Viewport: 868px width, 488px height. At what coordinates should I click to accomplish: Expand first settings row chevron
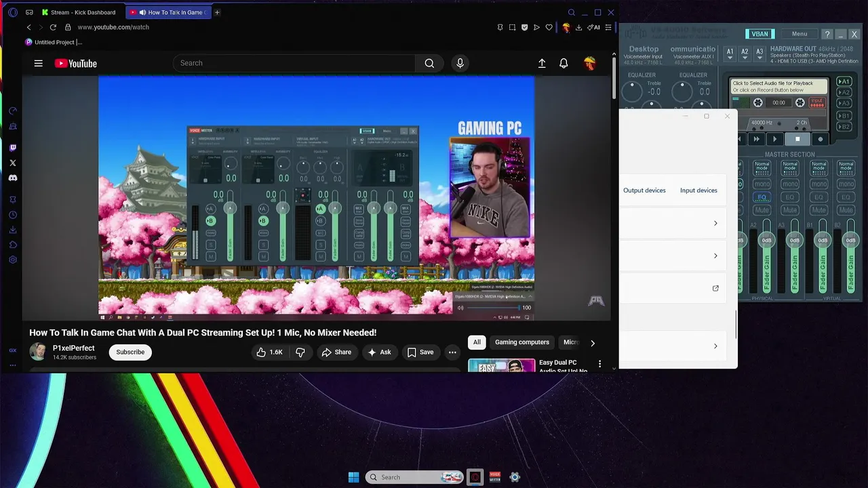click(715, 223)
